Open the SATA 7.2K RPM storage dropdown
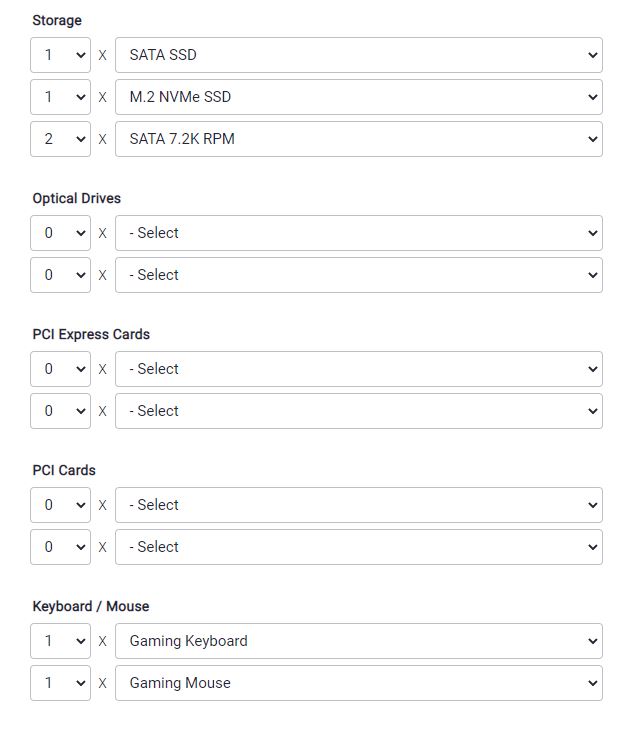Screen dimensions: 634x729 coord(358,139)
